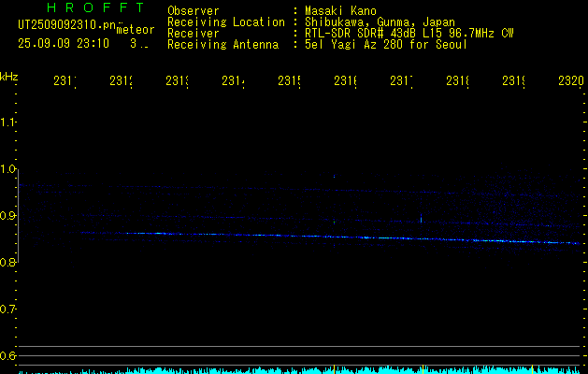Viewport: 588px width, 374px height.
Task: Click the 'kHz' axis unit label
Action: click(9, 77)
